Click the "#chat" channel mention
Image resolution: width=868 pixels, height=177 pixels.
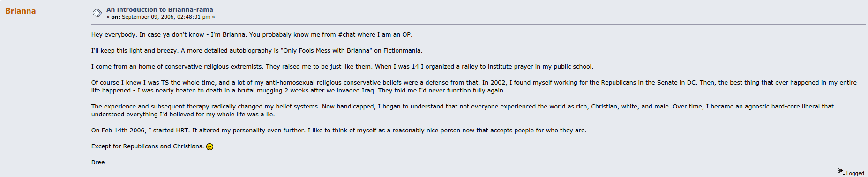347,34
